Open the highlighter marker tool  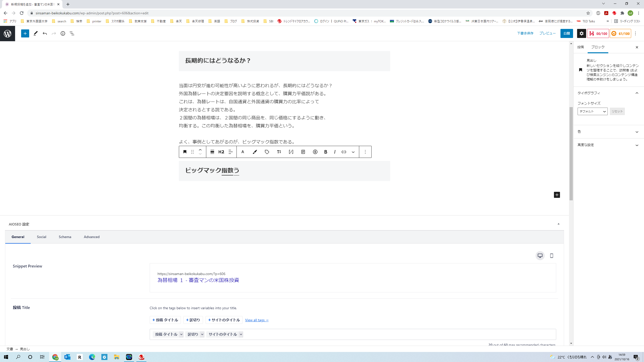[255, 152]
